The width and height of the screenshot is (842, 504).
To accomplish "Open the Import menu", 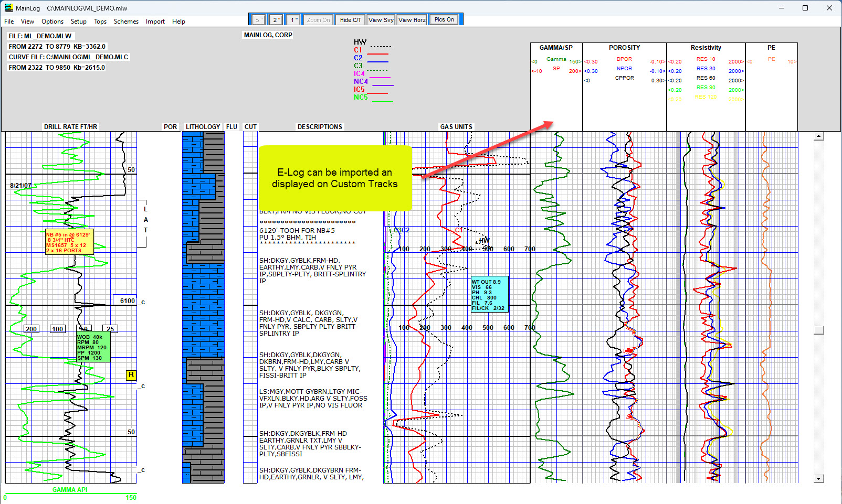I will (x=155, y=22).
